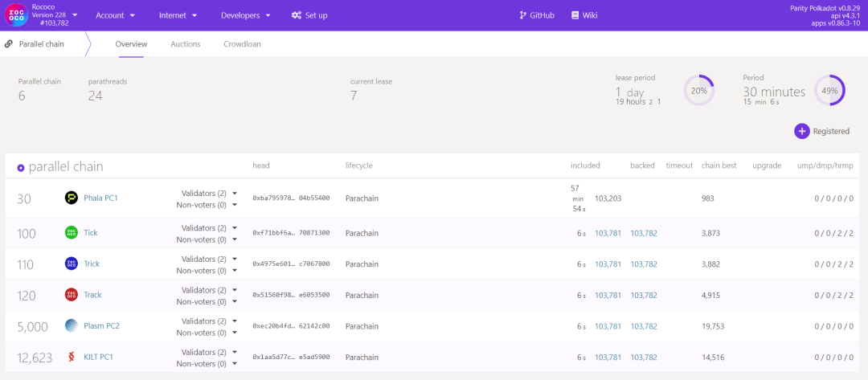
Task: Click the green Tick chain icon
Action: click(x=71, y=232)
